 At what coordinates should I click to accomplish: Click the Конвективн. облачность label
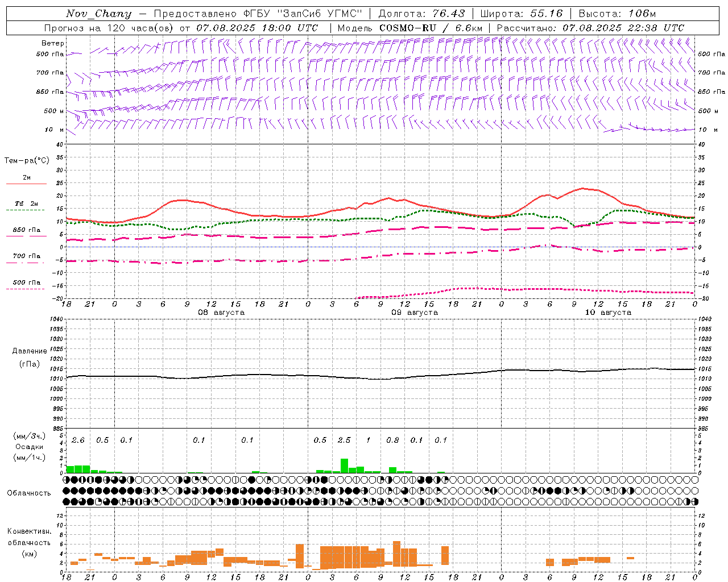click(x=29, y=537)
